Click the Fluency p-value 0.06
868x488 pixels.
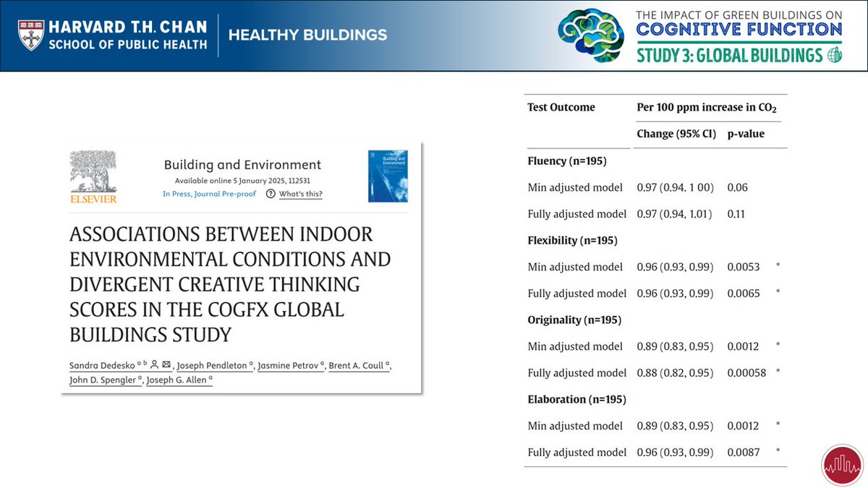click(x=738, y=187)
